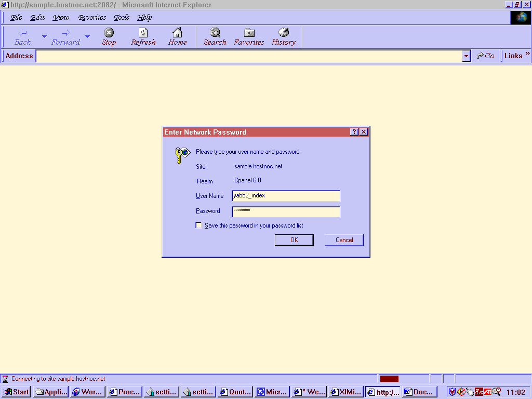Click the User Name input field
532x399 pixels.
point(286,196)
